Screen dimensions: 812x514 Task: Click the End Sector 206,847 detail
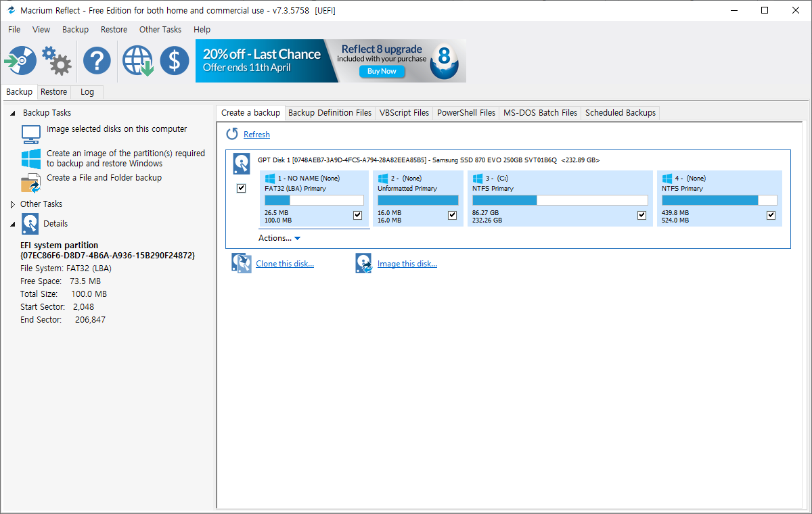(63, 320)
